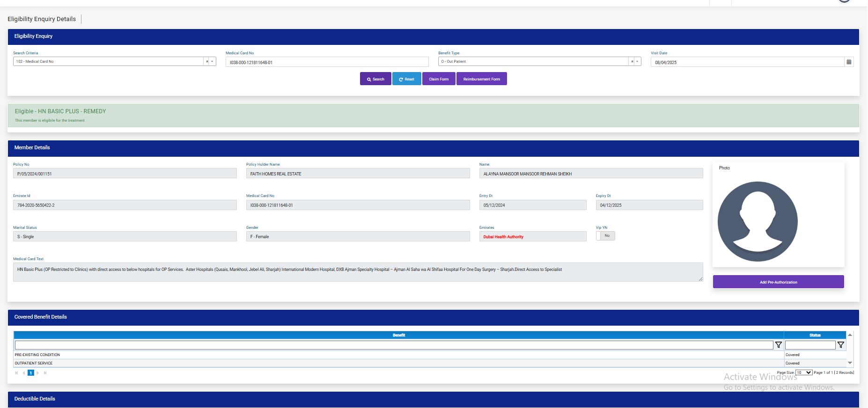Screen dimensions: 868x408
Task: Click the Search button
Action: (375, 79)
